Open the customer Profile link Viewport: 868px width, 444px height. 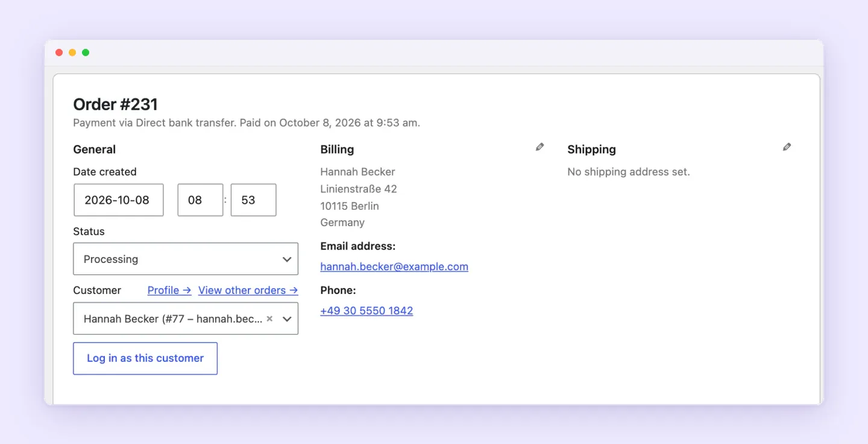(169, 290)
